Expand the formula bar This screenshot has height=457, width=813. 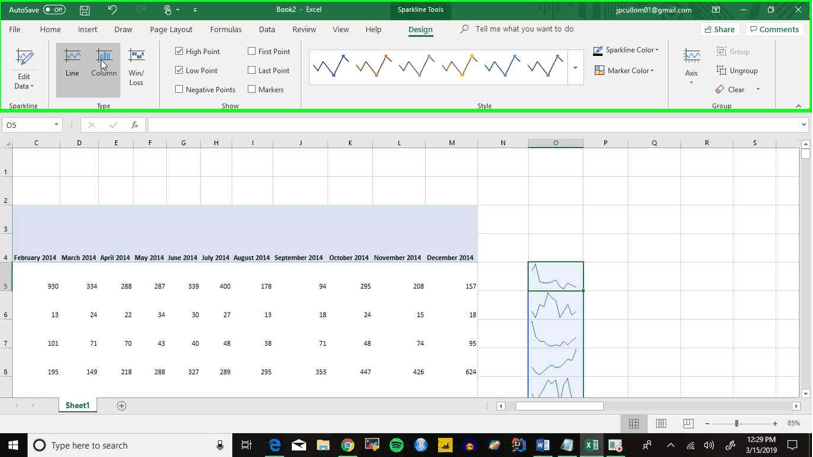tap(804, 125)
